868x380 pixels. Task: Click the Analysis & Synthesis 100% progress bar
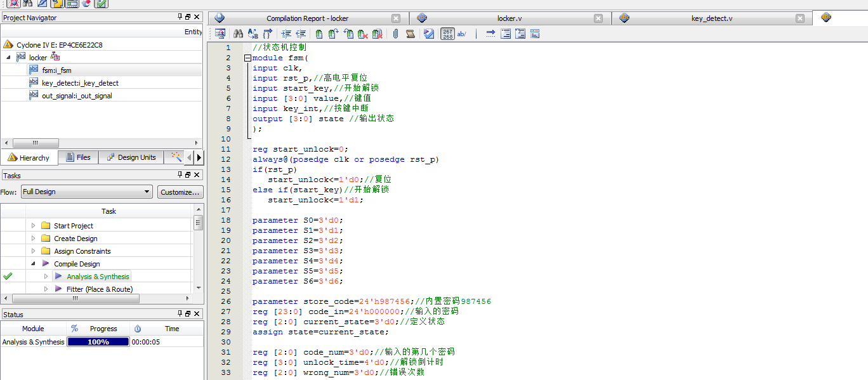pos(98,341)
